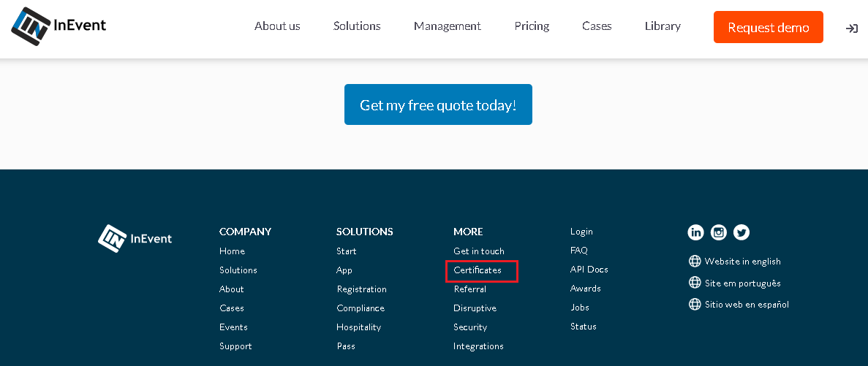The width and height of the screenshot is (868, 366).
Task: Click globe icon beside Site em português
Action: [x=694, y=283]
